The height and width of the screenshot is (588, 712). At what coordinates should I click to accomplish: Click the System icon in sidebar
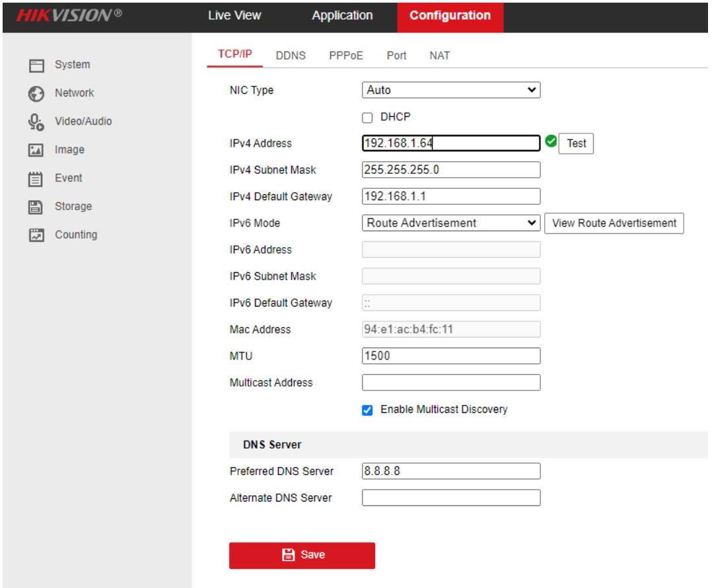pyautogui.click(x=36, y=65)
